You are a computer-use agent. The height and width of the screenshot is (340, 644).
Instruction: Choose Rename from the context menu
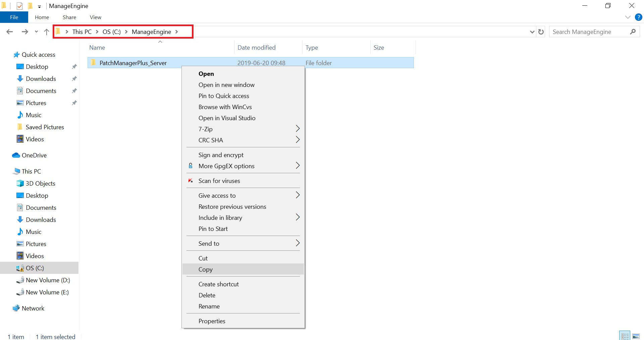243,306
